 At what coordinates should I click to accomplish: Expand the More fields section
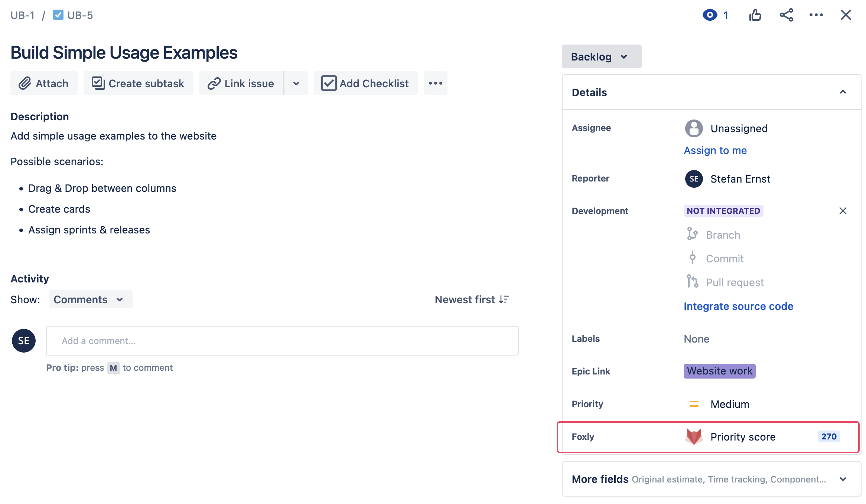(843, 479)
